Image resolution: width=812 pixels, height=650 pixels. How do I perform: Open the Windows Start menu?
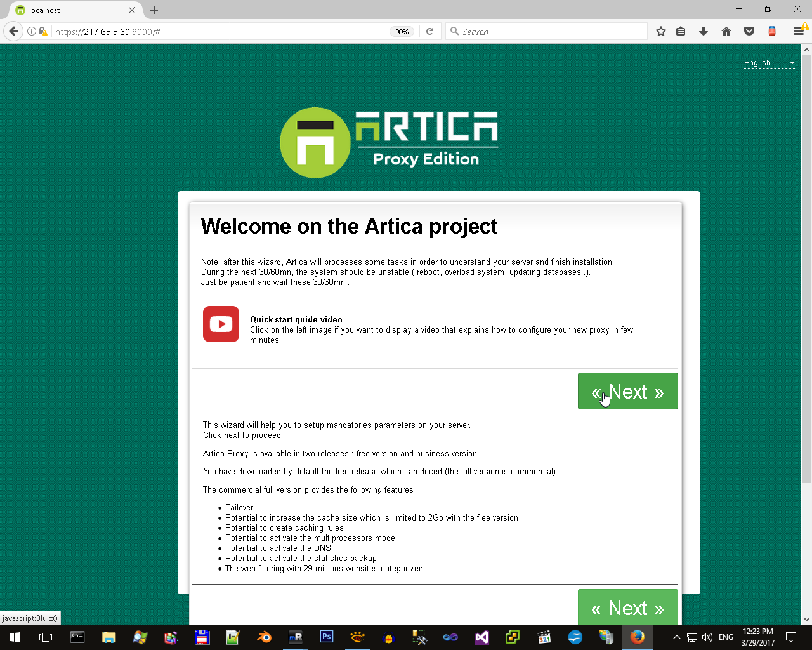tap(15, 637)
